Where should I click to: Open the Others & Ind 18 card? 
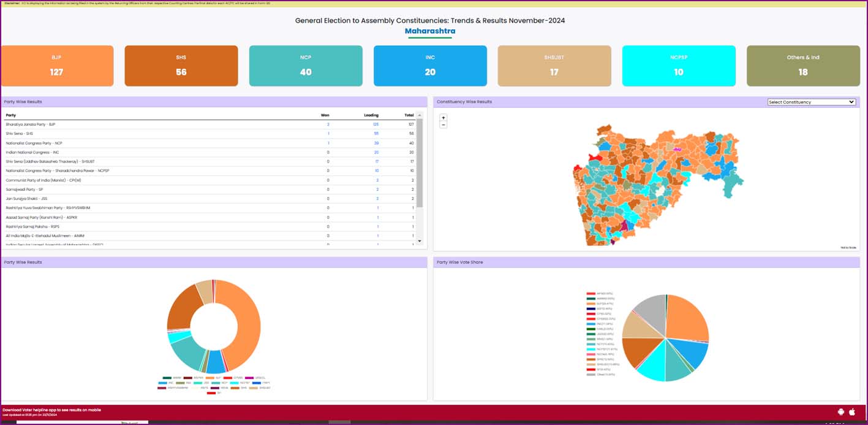pyautogui.click(x=803, y=66)
